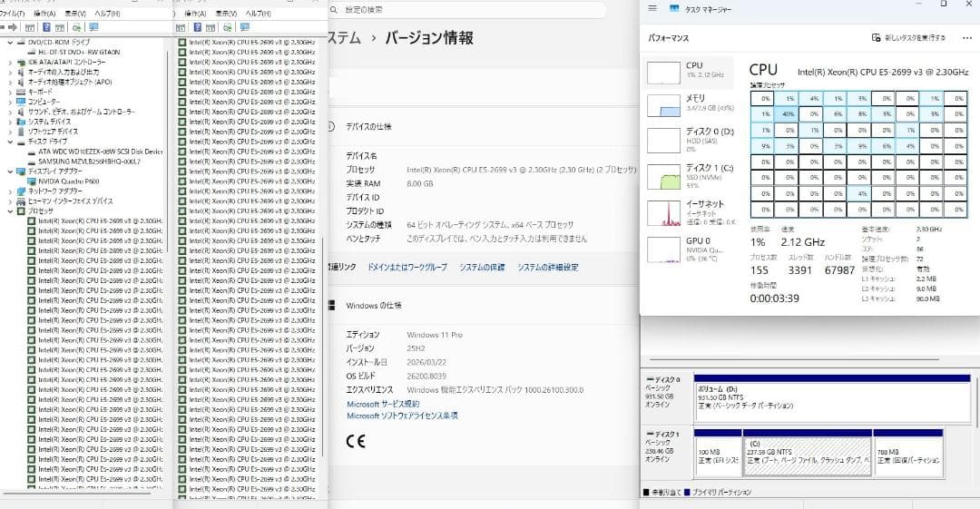Select メモリ in Task Manager sidebar

(x=690, y=105)
